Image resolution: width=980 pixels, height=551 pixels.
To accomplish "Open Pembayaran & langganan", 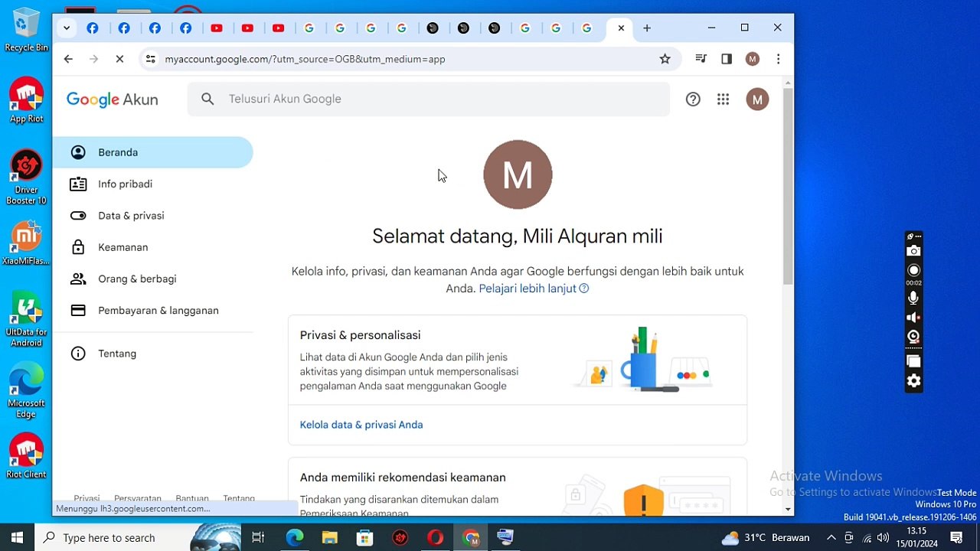I will 152,311.
